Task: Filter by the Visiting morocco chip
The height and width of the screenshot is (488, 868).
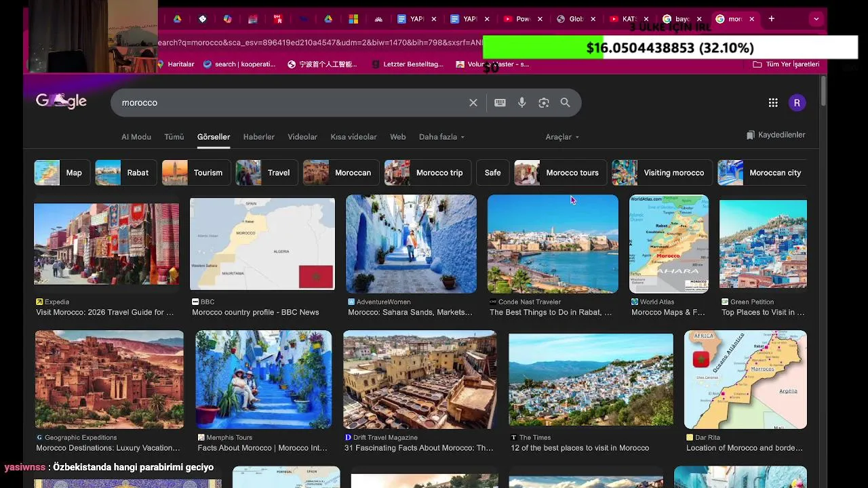Action: 662,173
